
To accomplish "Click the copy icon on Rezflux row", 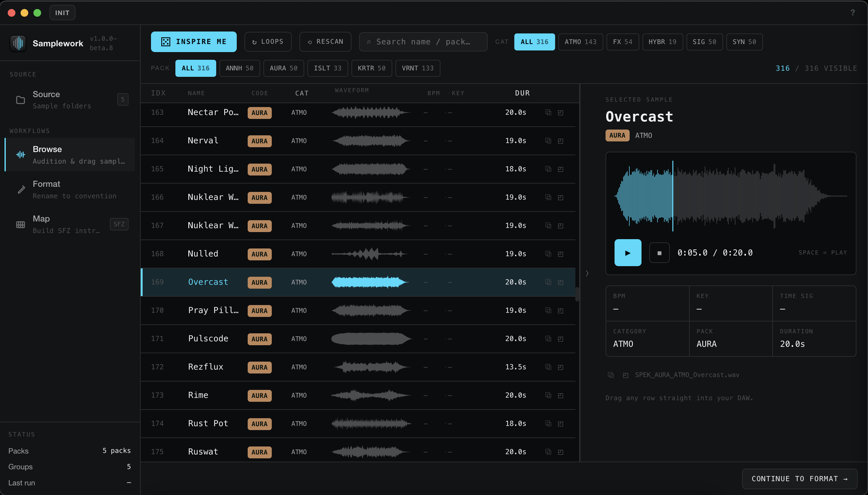I will pyautogui.click(x=548, y=366).
